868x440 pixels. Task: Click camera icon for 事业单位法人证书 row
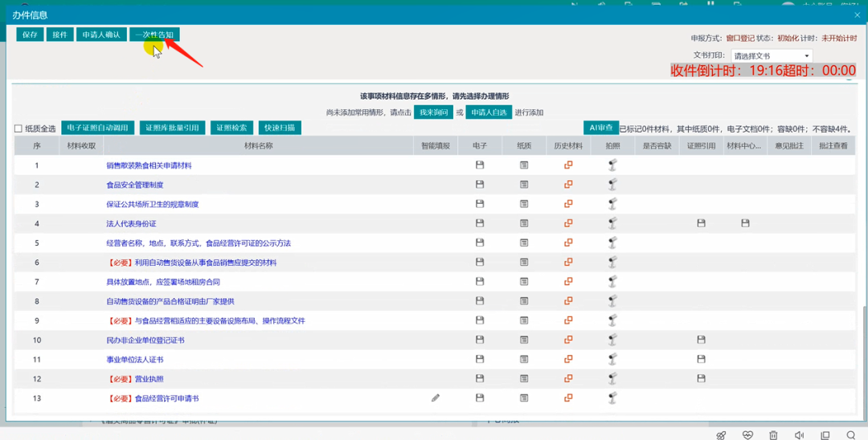[612, 359]
